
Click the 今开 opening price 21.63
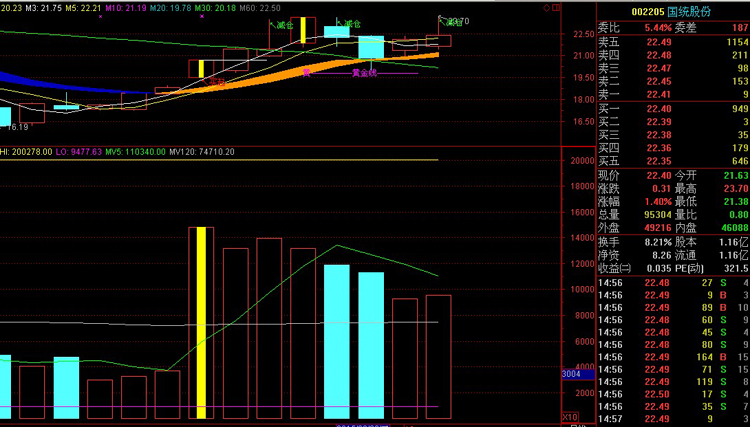pos(736,176)
